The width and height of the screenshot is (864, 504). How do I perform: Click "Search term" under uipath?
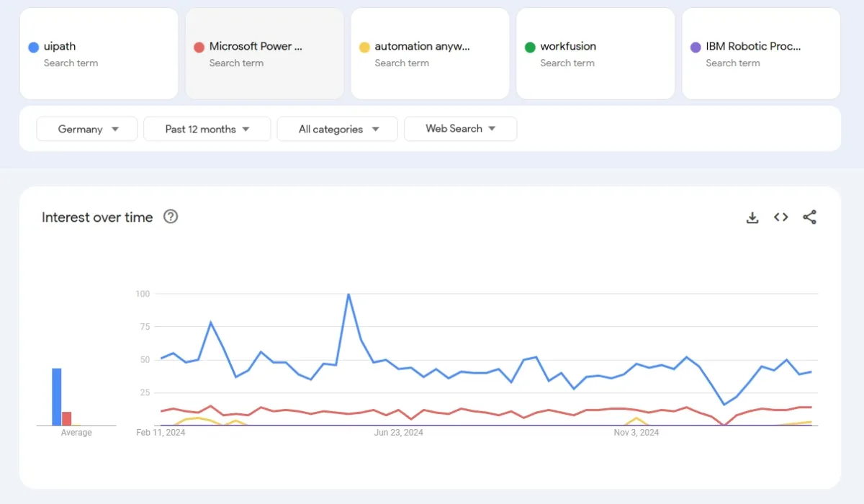pos(71,63)
